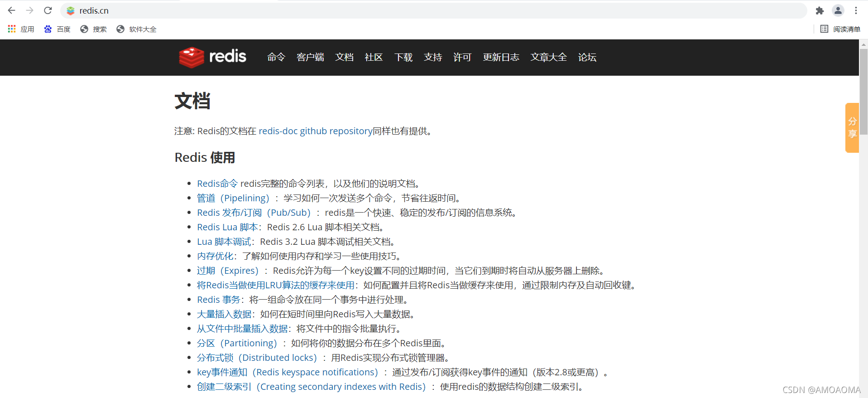Open the 命令 nav menu item
This screenshot has height=398, width=868.
pos(276,57)
